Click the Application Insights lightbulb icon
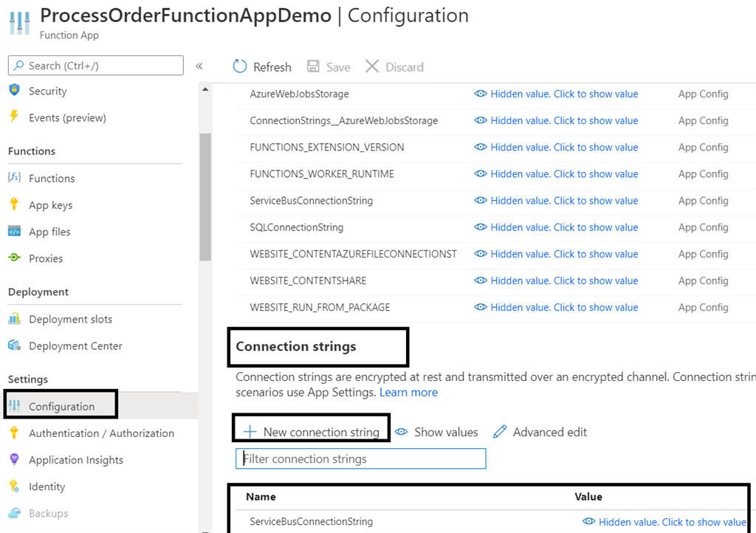The width and height of the screenshot is (756, 533). click(x=15, y=459)
